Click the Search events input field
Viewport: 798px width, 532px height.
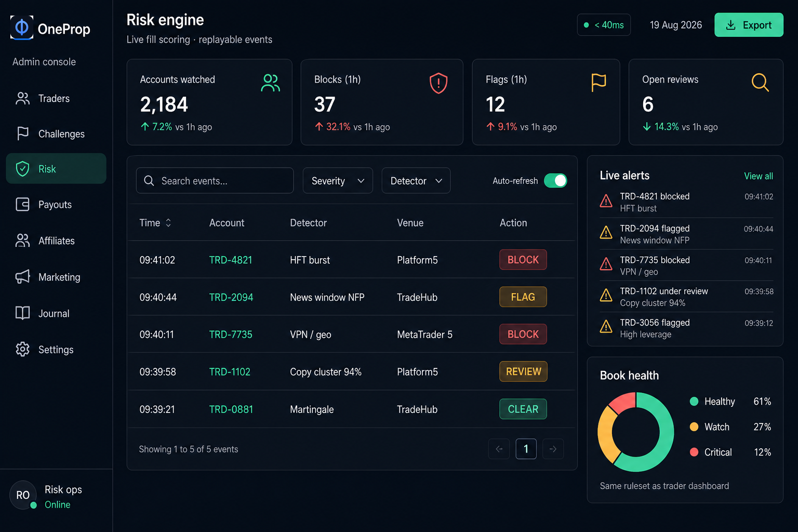pos(215,181)
